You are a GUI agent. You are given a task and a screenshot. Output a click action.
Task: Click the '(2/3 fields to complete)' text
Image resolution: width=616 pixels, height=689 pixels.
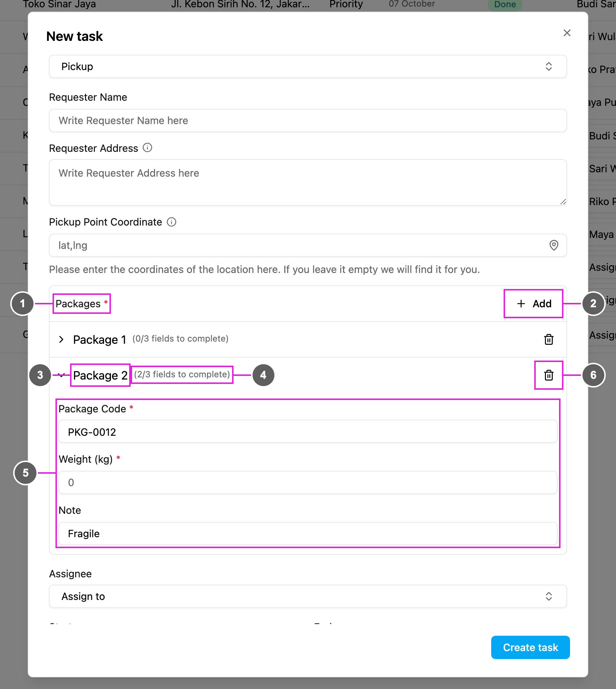point(182,374)
